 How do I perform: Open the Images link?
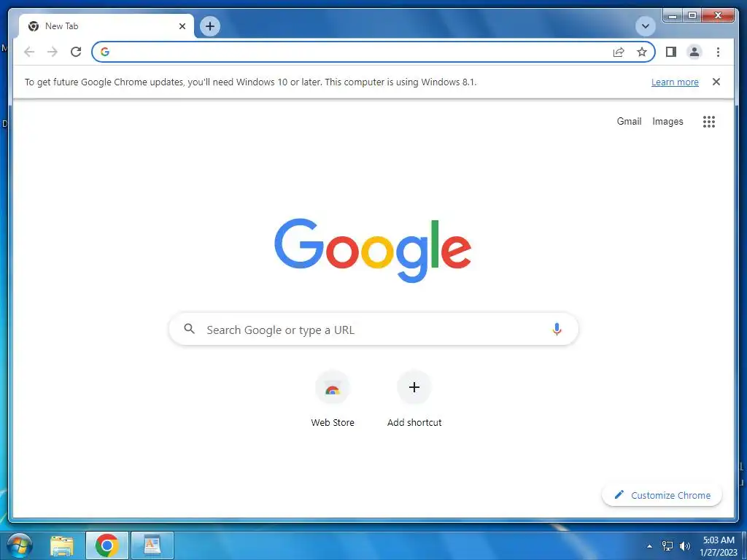tap(667, 122)
